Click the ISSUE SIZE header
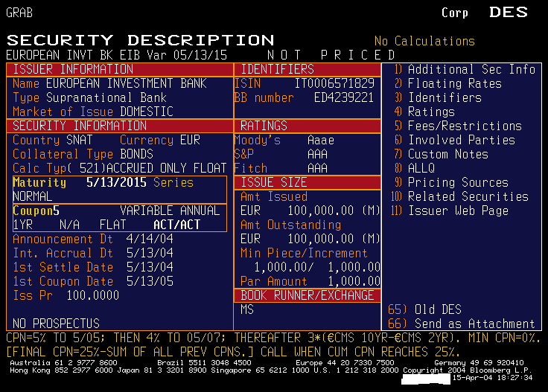 pos(274,182)
